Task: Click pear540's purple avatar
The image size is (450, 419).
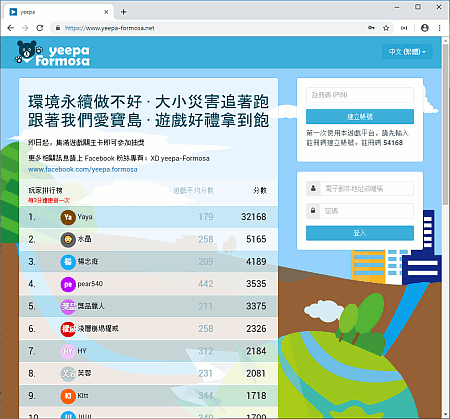Action: 68,284
